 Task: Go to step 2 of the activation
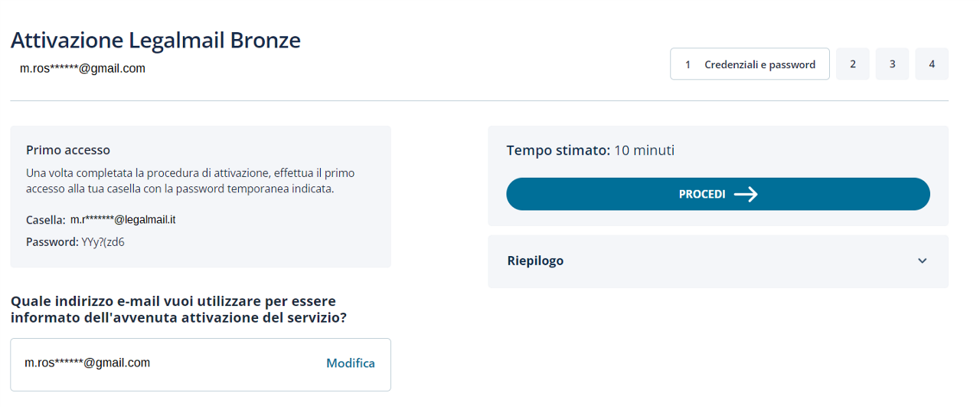(x=853, y=64)
